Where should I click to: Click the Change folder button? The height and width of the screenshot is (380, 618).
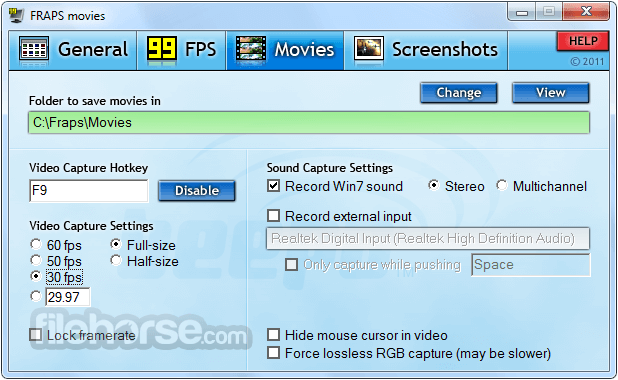click(x=459, y=93)
